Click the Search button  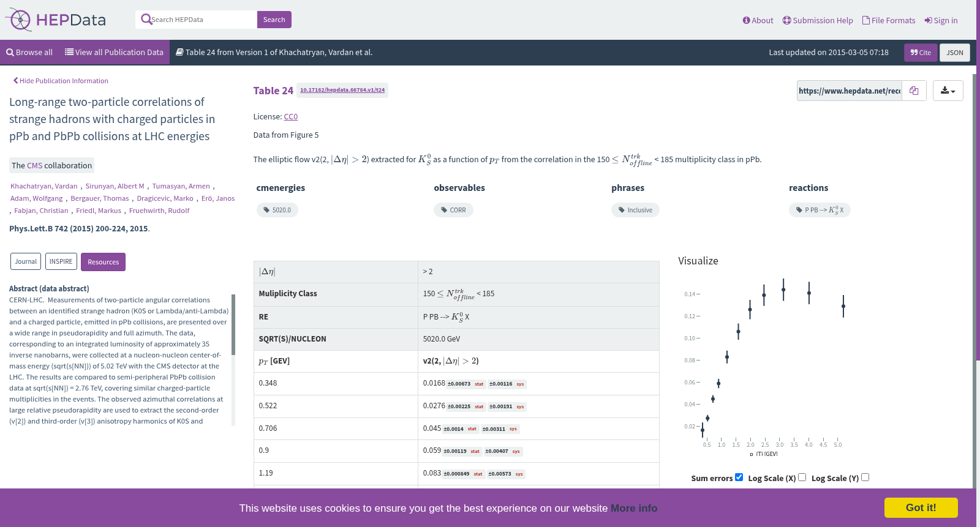[x=274, y=20]
